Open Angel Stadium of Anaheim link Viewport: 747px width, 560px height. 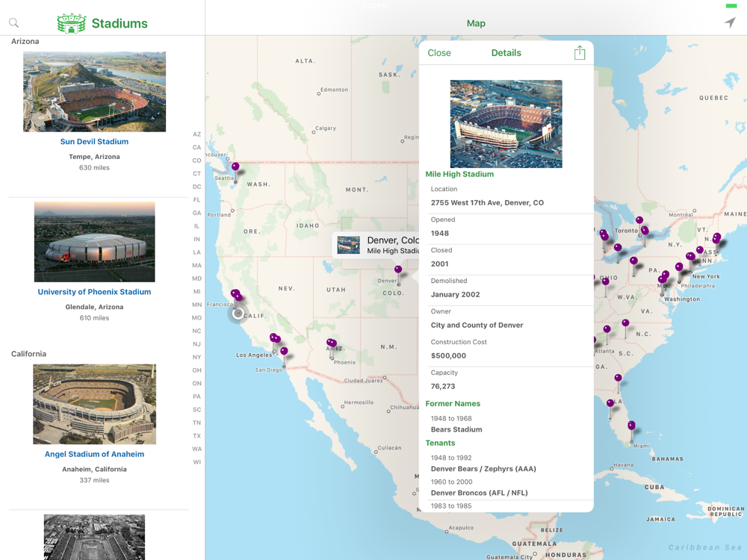[94, 454]
